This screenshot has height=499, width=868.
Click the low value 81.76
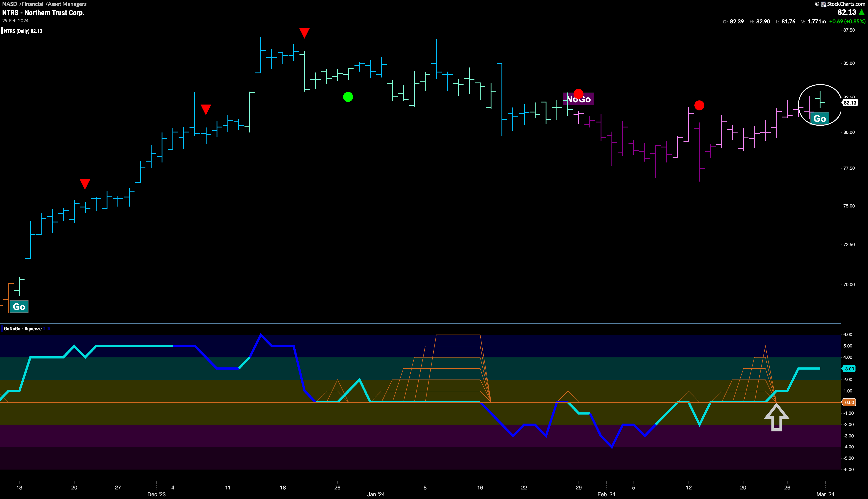point(788,21)
